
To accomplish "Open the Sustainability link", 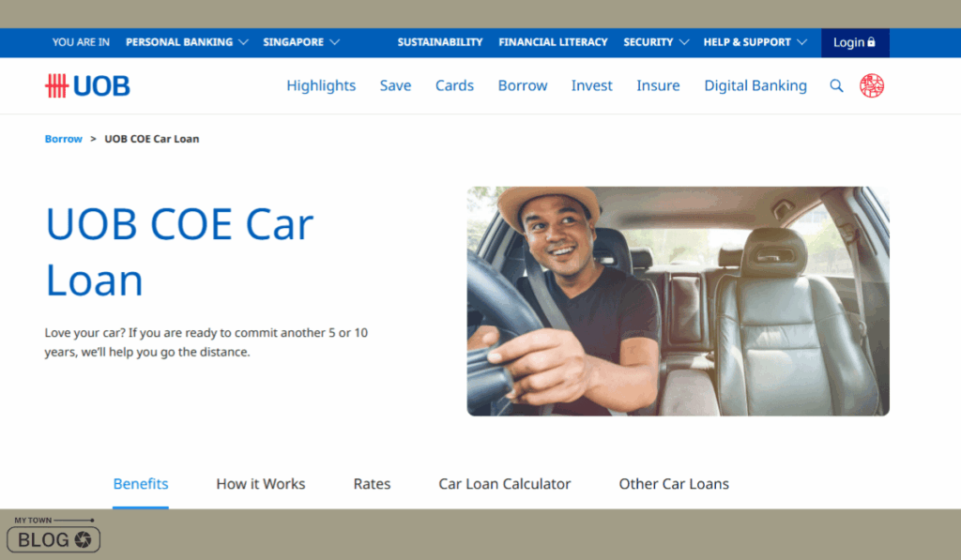I will coord(440,42).
